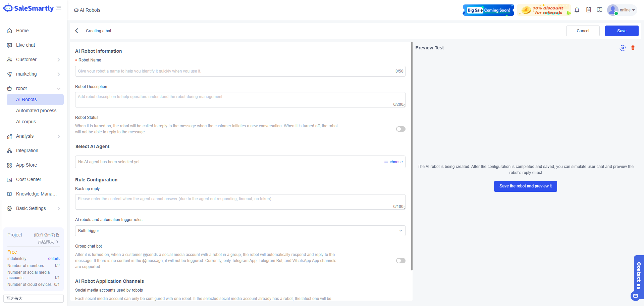Turn on the Group chat bot switch

(x=400, y=261)
